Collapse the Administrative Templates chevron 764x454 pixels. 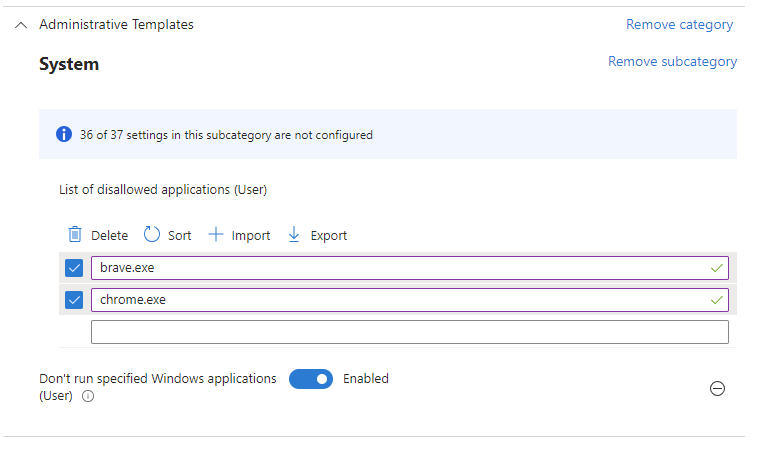21,25
